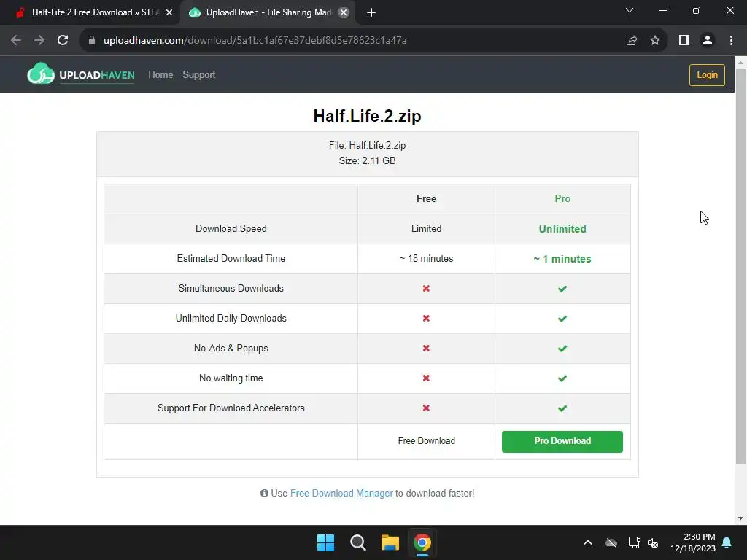Click the Free Download button

(426, 441)
